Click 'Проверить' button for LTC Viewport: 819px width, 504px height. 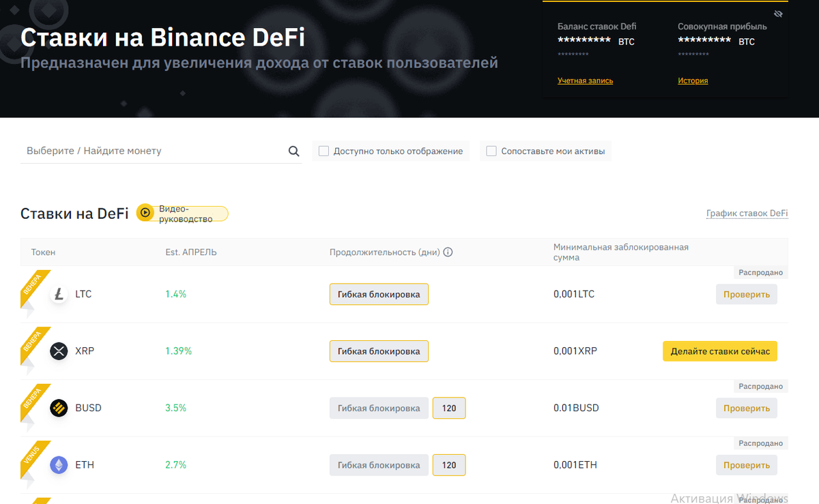(747, 295)
